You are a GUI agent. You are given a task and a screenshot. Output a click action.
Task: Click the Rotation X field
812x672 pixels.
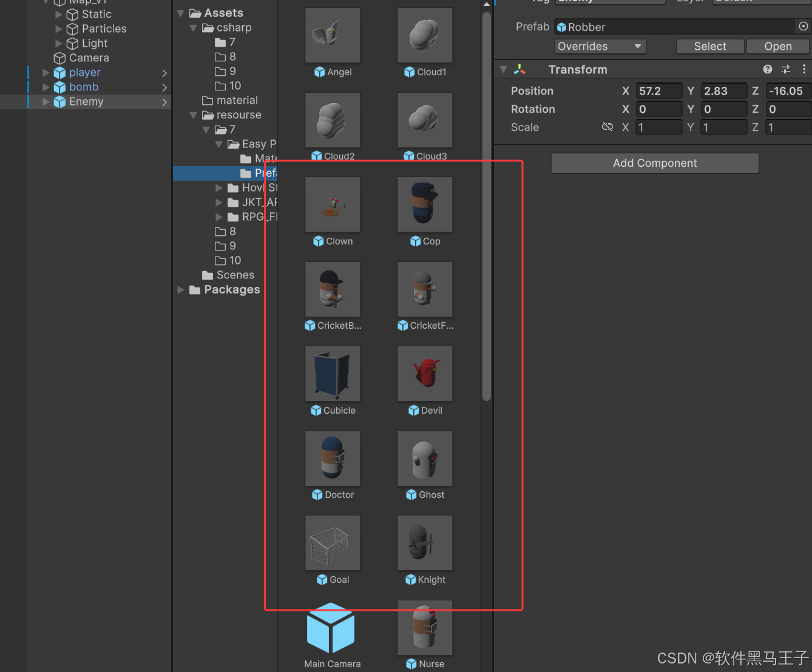pyautogui.click(x=658, y=109)
